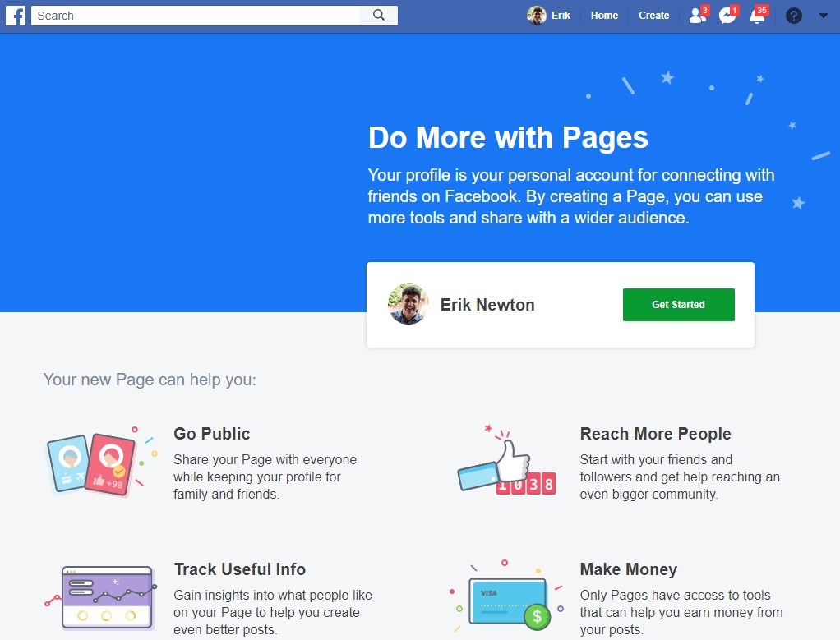Open the help question-mark icon

point(793,16)
